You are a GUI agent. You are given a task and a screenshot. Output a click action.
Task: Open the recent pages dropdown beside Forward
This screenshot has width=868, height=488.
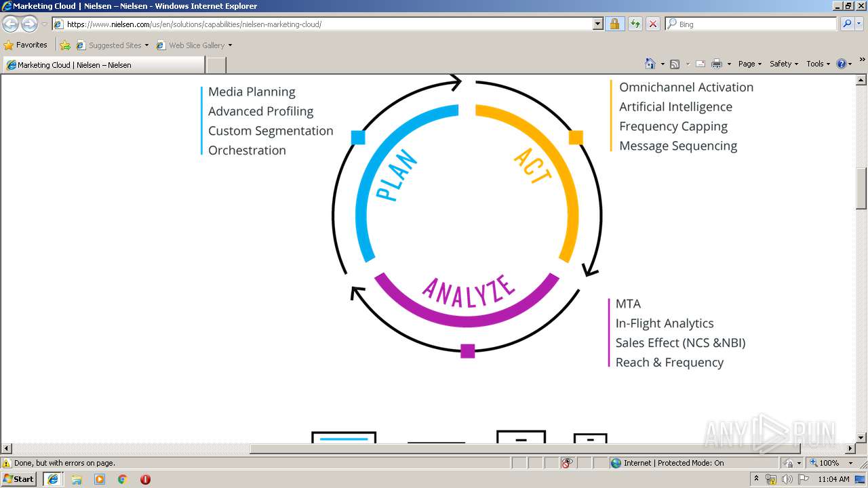tap(44, 24)
